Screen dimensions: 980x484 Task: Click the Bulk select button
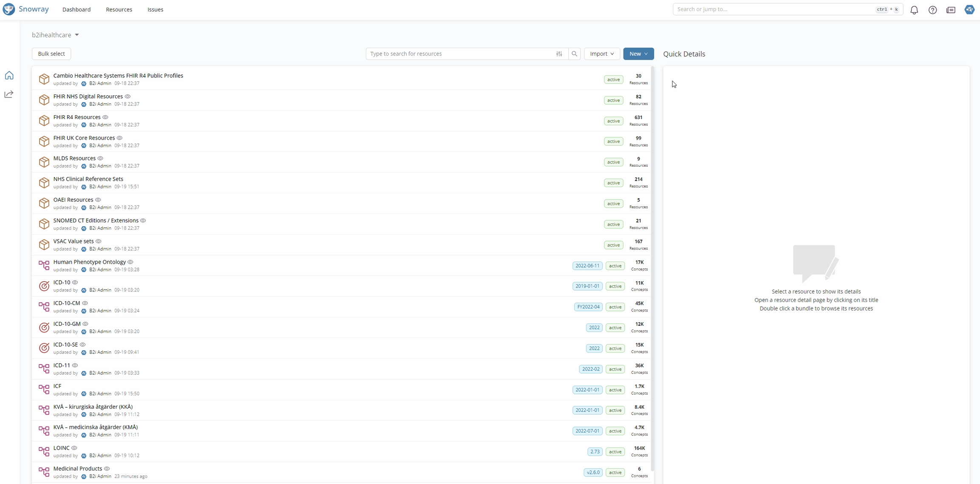click(51, 54)
